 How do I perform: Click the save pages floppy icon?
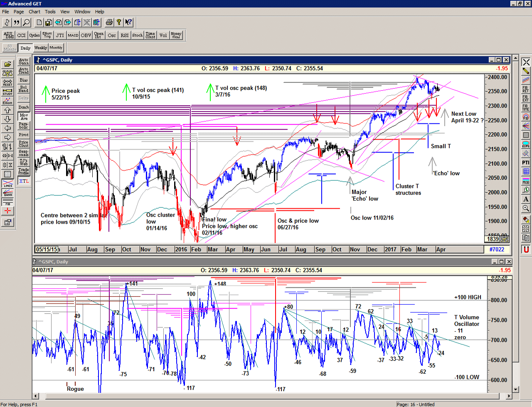[x=49, y=22]
